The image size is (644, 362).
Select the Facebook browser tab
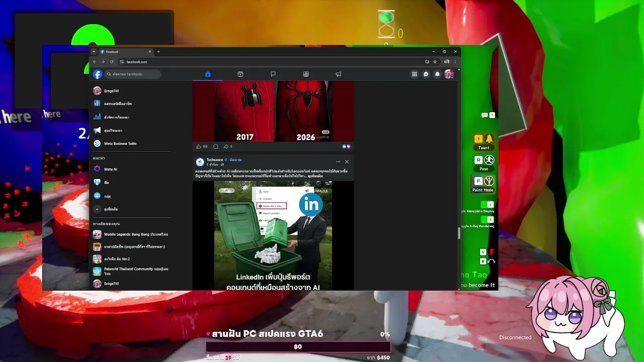pos(125,52)
